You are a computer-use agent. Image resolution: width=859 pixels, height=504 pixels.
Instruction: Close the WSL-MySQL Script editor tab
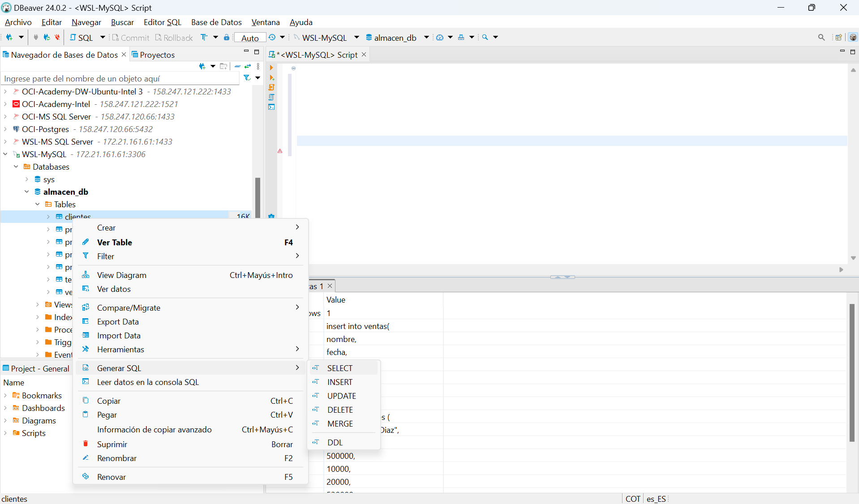[364, 54]
